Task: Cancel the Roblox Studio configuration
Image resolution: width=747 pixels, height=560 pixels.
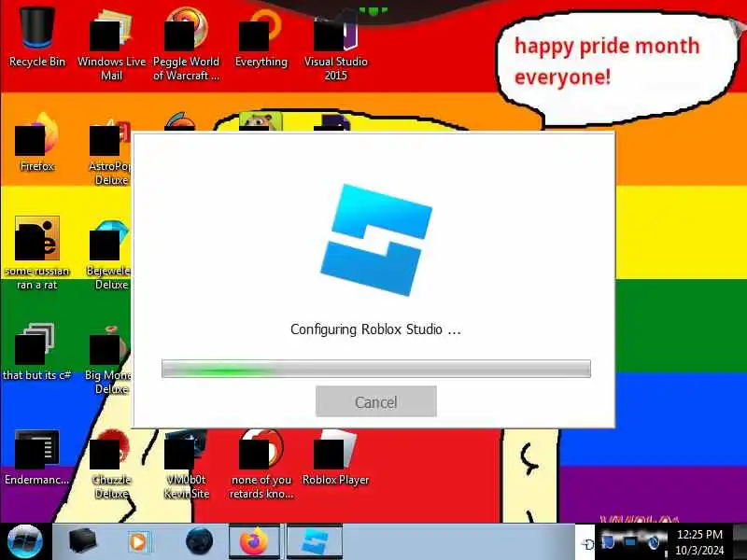Action: (x=376, y=401)
